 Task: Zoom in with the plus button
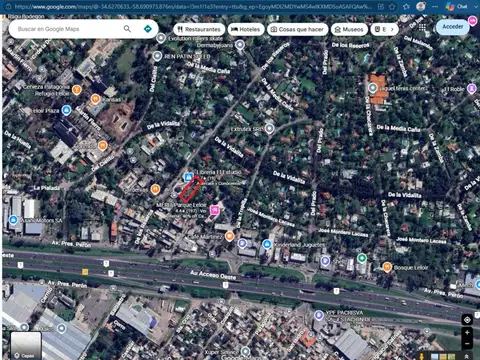467,333
